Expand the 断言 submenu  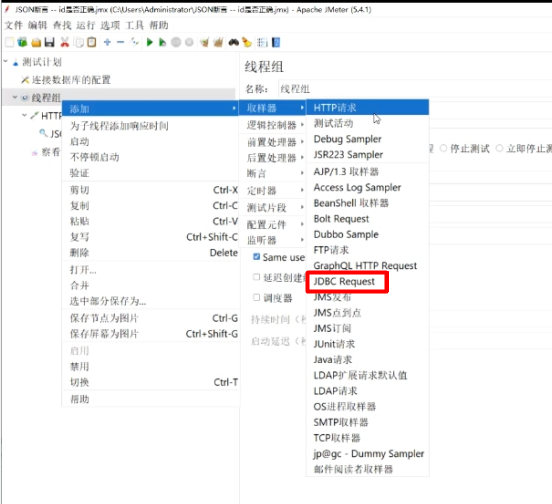(272, 173)
